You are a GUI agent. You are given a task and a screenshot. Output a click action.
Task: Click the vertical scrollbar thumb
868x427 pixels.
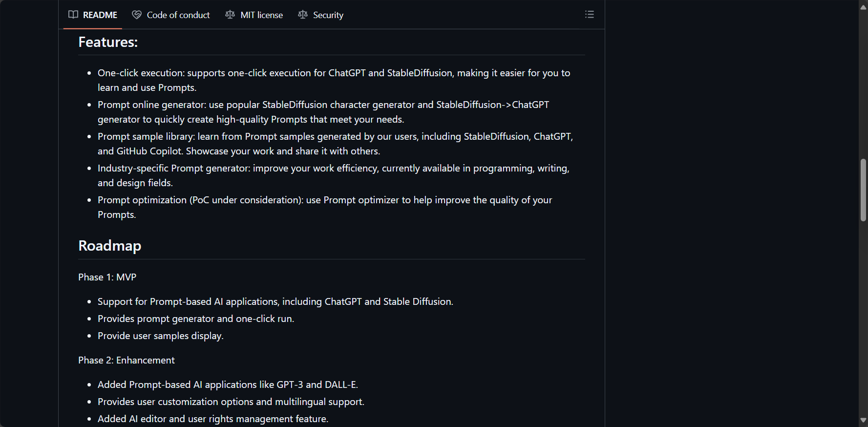(863, 190)
